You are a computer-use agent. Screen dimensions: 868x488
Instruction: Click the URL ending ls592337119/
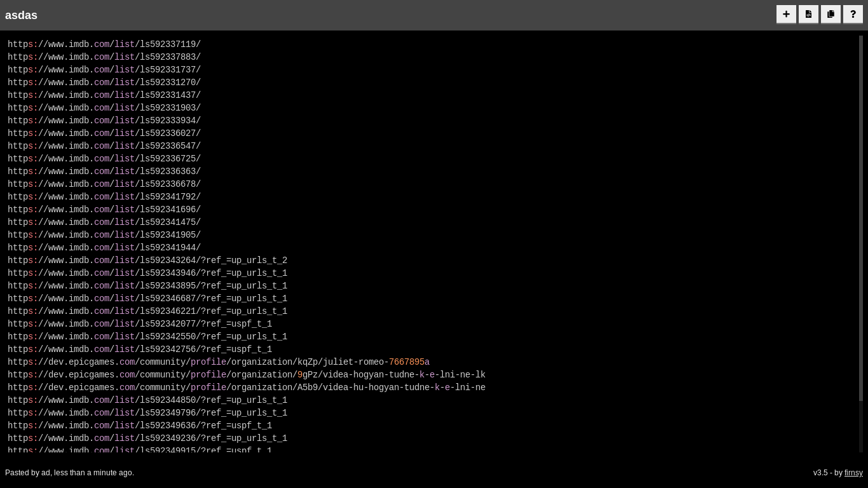click(104, 44)
